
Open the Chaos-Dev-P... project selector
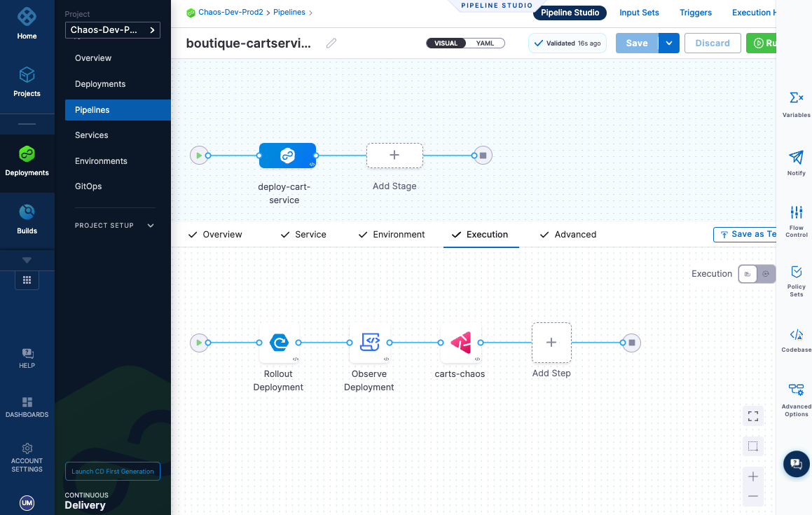coord(112,30)
